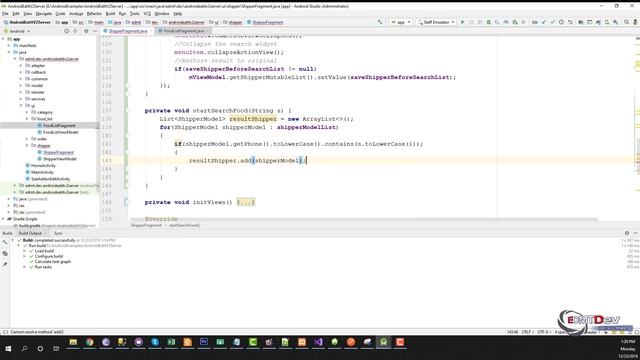
Task: Open the Navigate menu
Action: [43, 14]
